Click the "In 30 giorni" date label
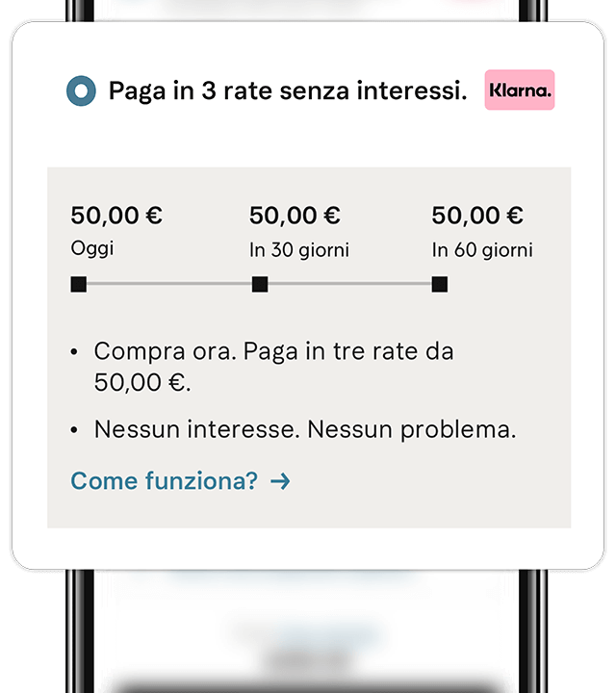The height and width of the screenshot is (693, 616). click(299, 250)
